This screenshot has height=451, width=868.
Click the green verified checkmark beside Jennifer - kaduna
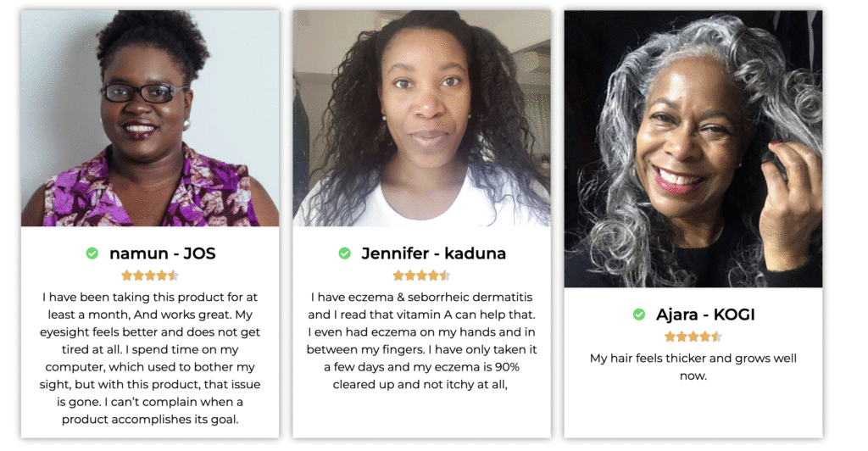click(x=344, y=253)
